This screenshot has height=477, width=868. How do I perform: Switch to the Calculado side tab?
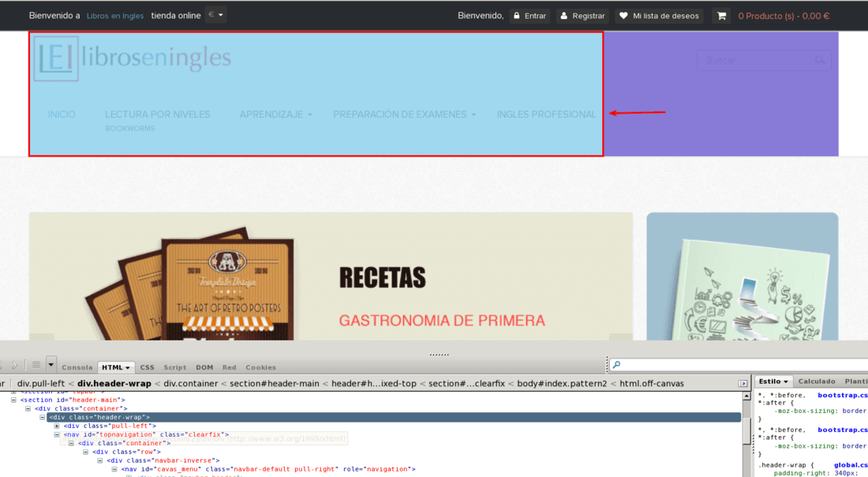click(817, 381)
